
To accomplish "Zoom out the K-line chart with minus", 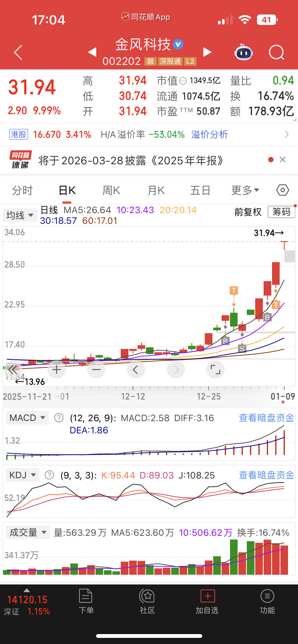I will [96, 370].
